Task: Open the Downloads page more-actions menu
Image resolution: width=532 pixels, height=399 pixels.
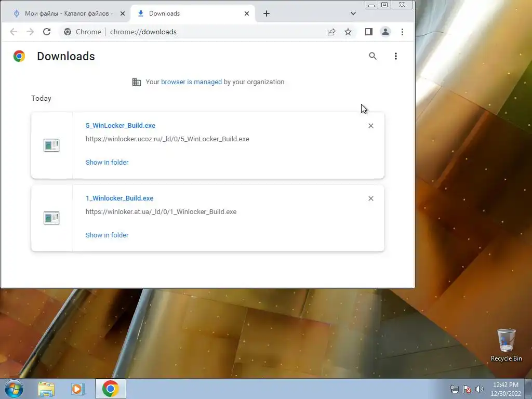Action: point(395,56)
